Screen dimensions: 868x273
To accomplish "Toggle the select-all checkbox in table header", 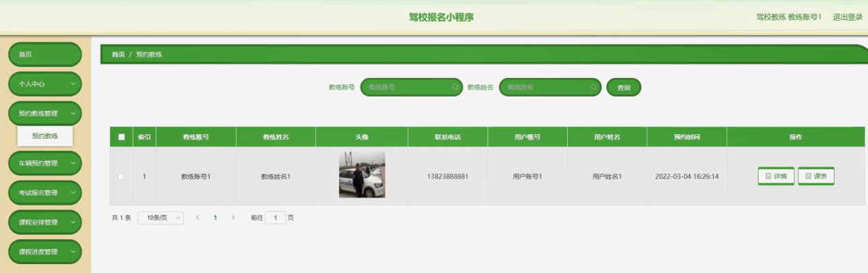I will [x=122, y=137].
